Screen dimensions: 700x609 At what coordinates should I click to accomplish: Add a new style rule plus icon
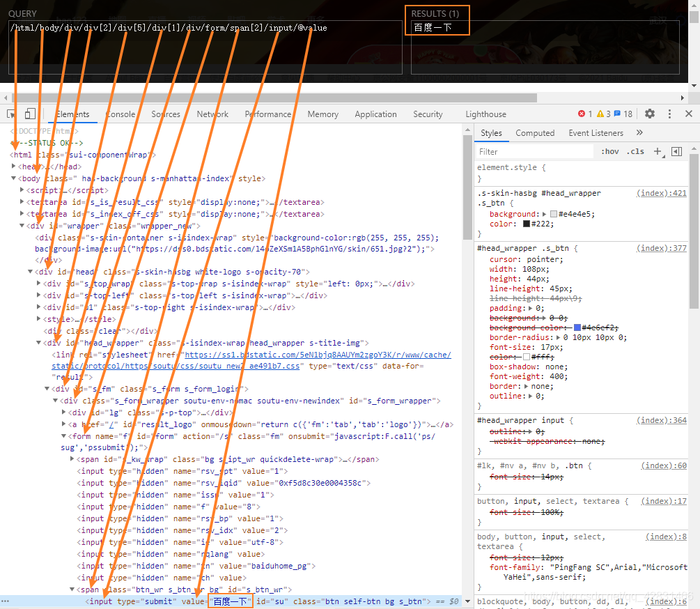point(658,152)
